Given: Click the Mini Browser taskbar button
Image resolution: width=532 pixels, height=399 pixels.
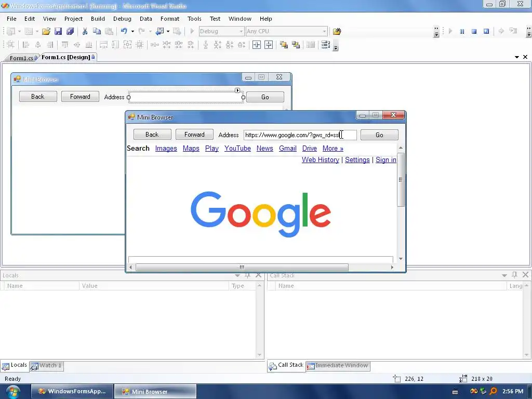Looking at the screenshot, I should tap(155, 391).
